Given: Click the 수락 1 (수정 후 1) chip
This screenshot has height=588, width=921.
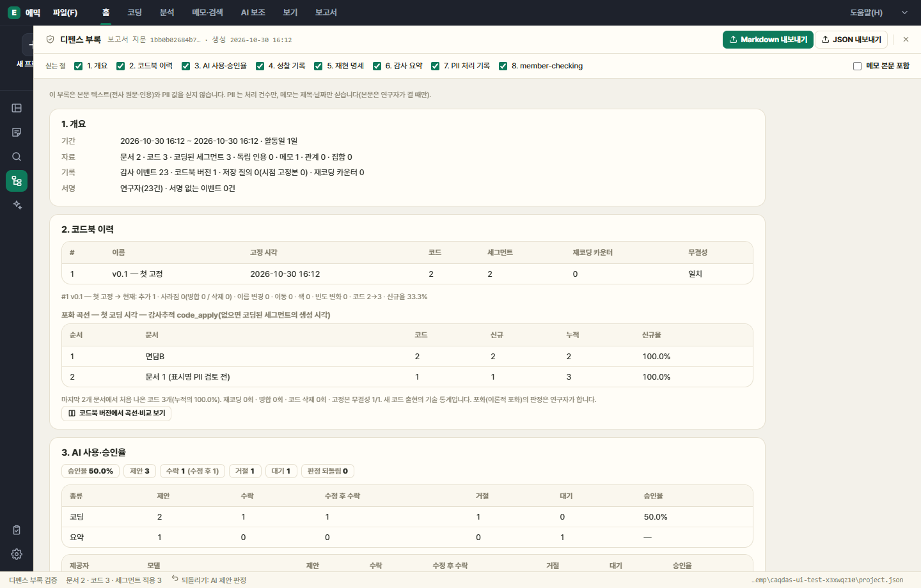Looking at the screenshot, I should pos(193,471).
